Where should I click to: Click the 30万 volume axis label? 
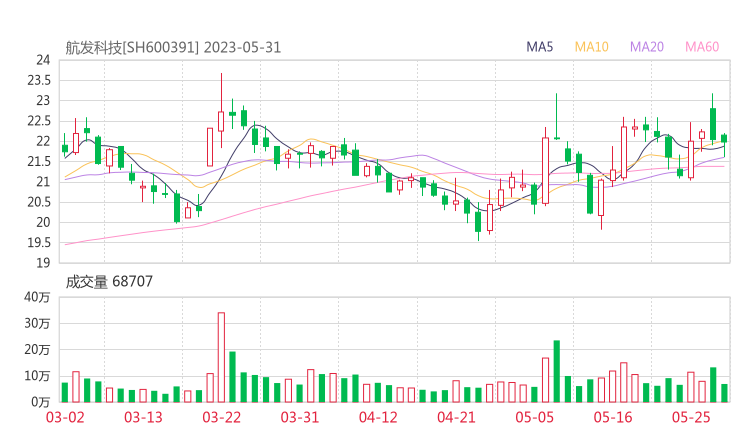(37, 323)
